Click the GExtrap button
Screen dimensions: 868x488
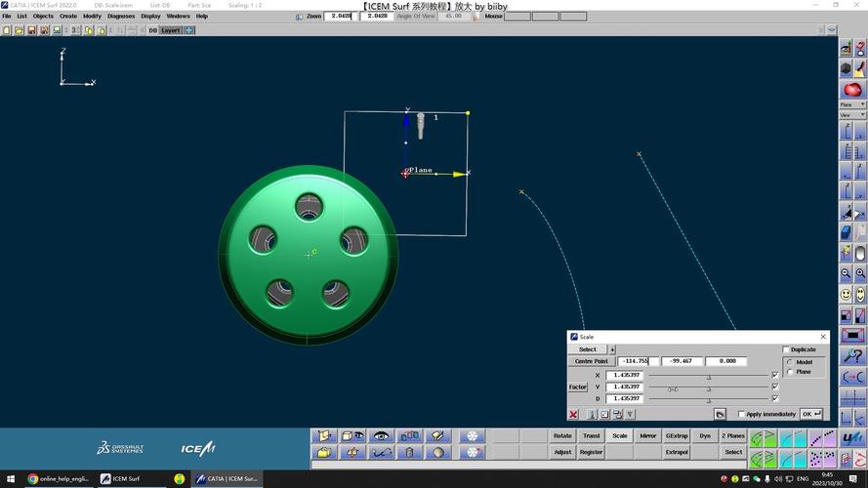coord(677,436)
